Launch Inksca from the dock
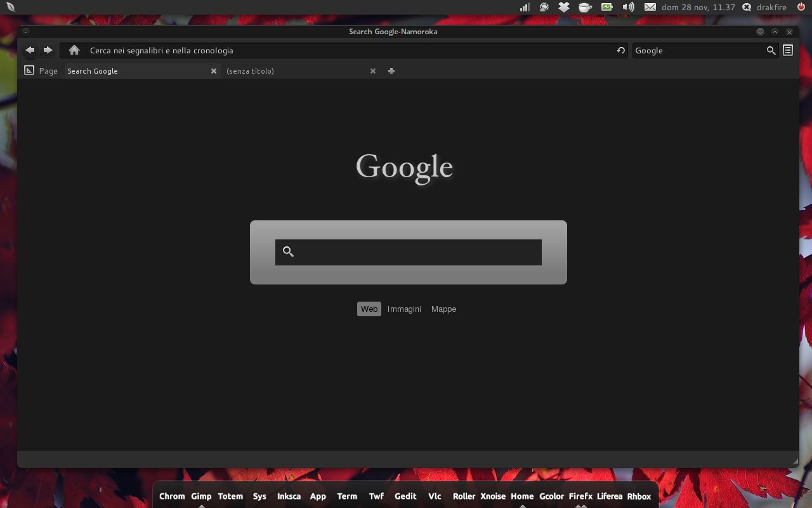The image size is (812, 508). [x=289, y=497]
